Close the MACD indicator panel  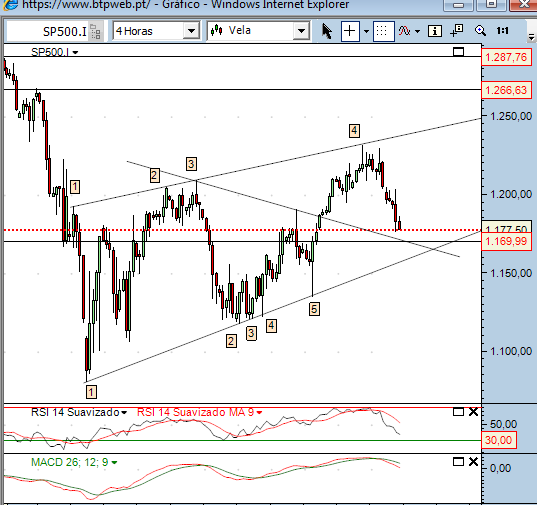(473, 462)
